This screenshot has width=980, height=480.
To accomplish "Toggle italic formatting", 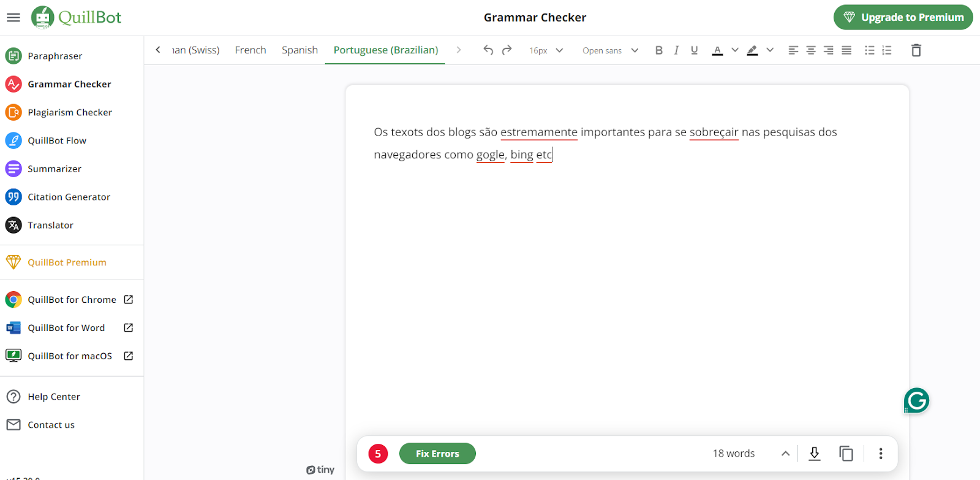I will (x=676, y=50).
